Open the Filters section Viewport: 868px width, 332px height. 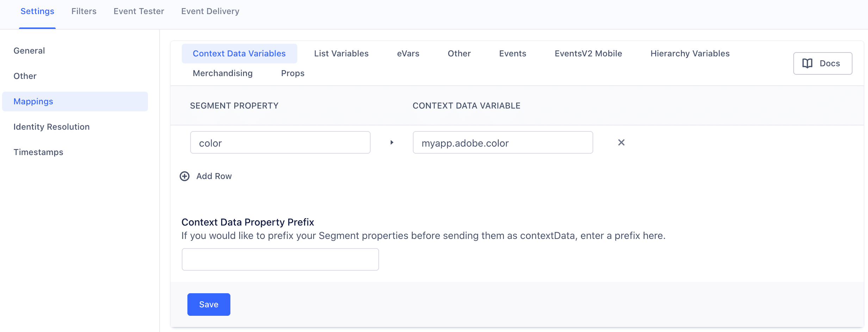click(x=83, y=11)
